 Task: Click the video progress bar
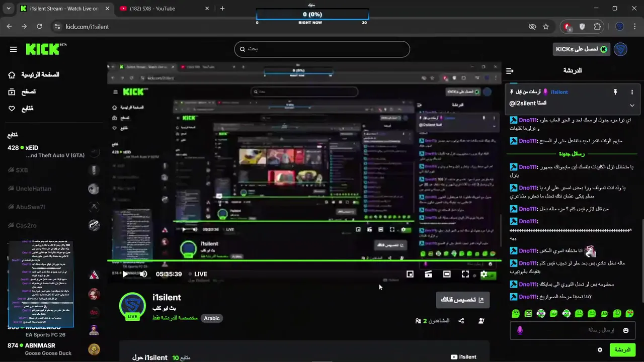point(304,261)
